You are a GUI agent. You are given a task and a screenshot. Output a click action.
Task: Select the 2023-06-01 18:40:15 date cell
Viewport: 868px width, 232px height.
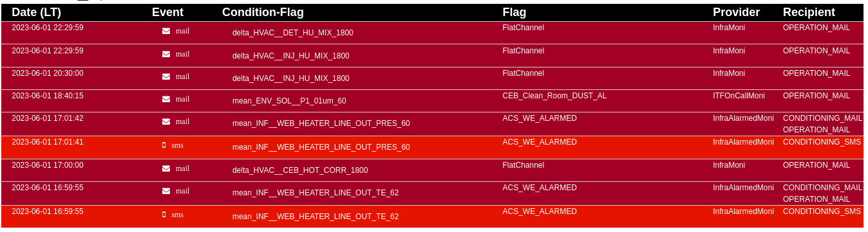(48, 96)
